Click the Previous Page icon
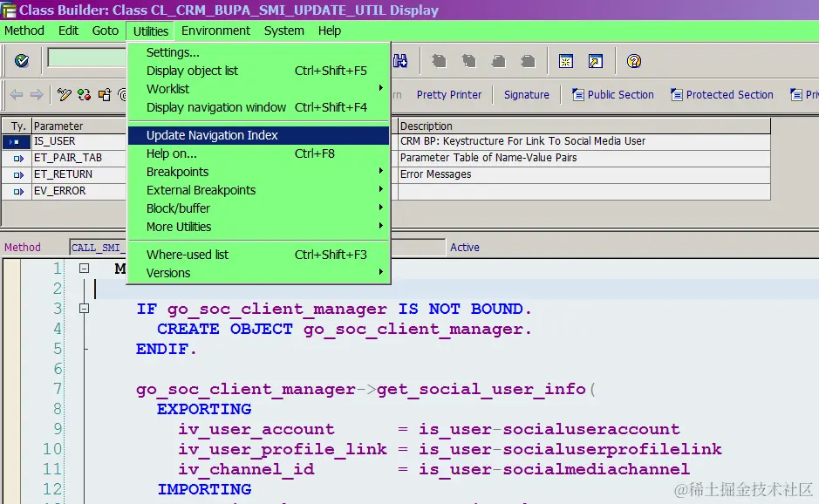The height and width of the screenshot is (504, 819). click(468, 61)
